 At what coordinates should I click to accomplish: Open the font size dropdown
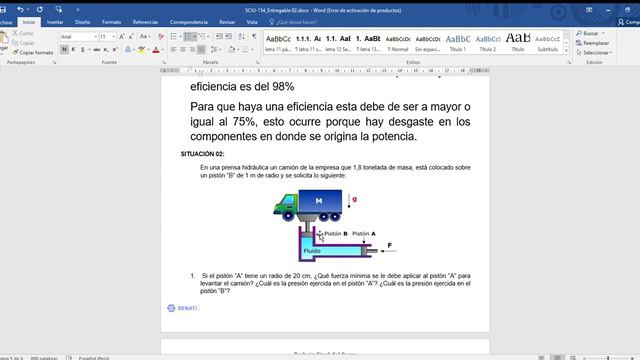click(x=113, y=37)
